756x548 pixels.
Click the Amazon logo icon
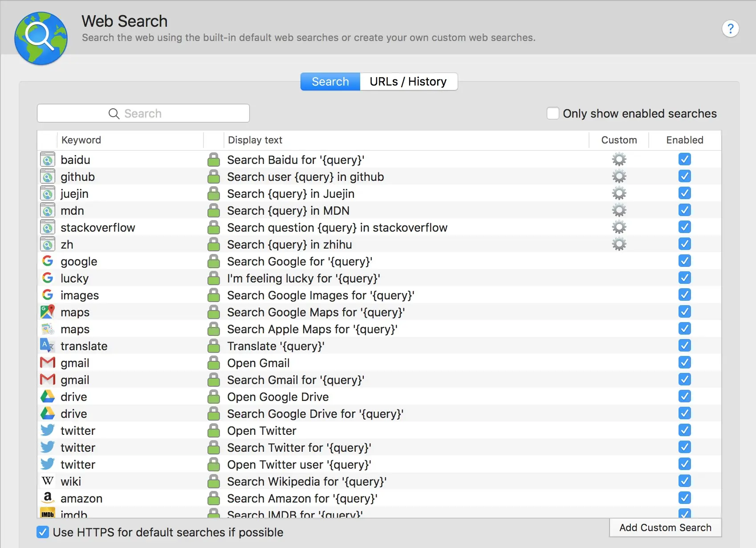47,498
